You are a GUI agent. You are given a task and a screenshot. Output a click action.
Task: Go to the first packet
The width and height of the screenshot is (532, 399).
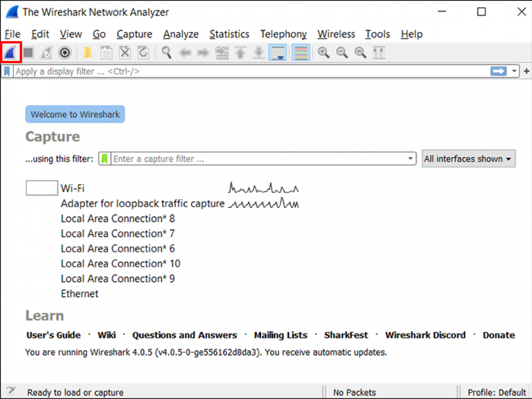[240, 52]
